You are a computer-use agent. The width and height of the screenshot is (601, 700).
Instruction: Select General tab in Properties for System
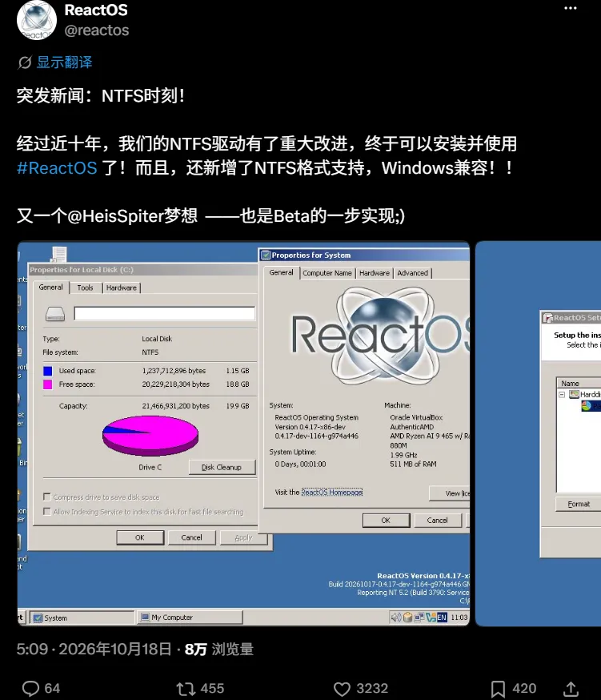point(281,272)
